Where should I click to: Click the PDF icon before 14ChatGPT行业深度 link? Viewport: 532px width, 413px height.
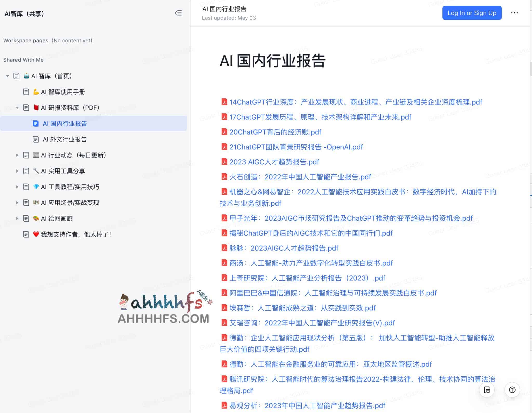tap(224, 102)
